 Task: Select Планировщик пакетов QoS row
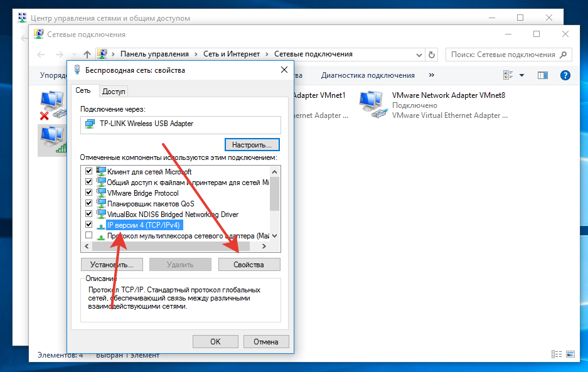[x=151, y=204]
